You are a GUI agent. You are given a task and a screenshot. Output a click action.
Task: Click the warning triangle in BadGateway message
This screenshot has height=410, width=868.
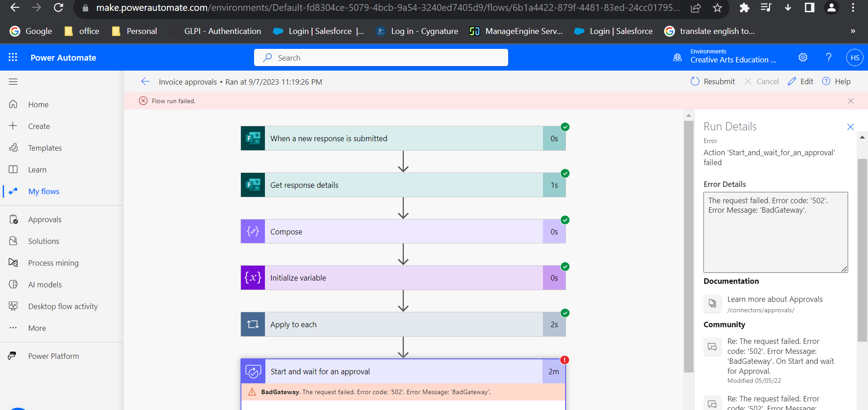[252, 392]
